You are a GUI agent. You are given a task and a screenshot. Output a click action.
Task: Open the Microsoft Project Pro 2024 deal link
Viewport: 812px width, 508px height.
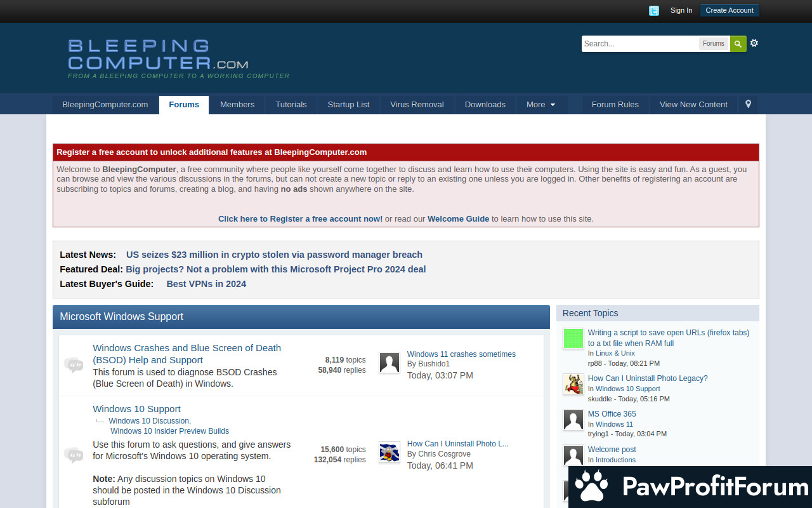276,269
